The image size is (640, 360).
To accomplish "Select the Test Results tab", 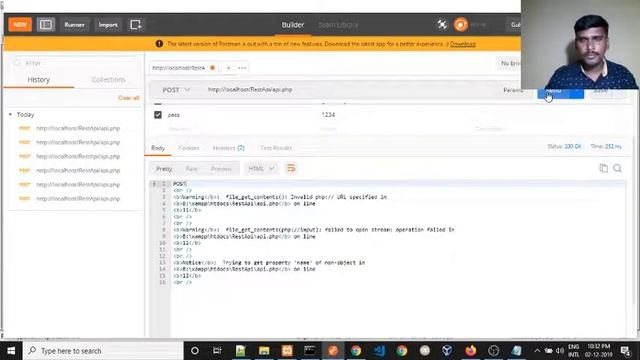I will [x=276, y=148].
